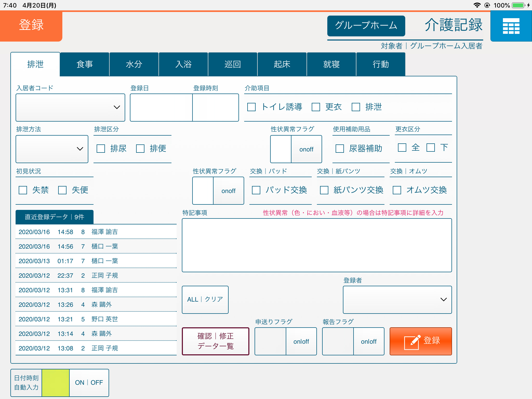Image resolution: width=532 pixels, height=399 pixels.
Task: Tap the 直近登録データ｜9件 header
Action: 55,217
